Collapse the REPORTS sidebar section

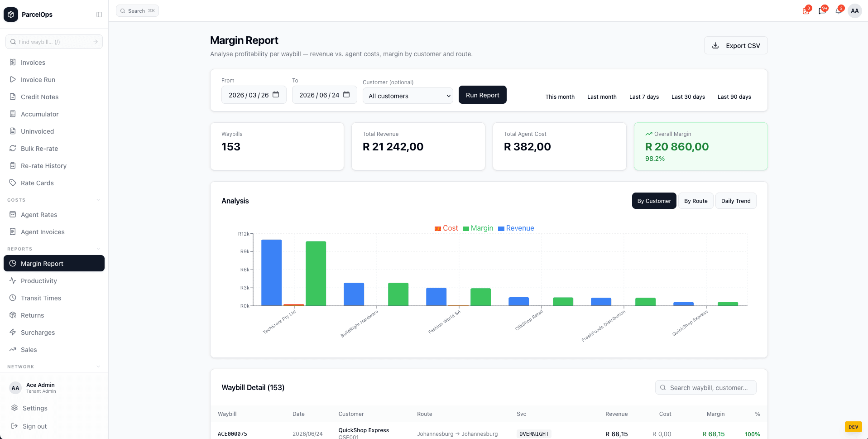(x=98, y=249)
